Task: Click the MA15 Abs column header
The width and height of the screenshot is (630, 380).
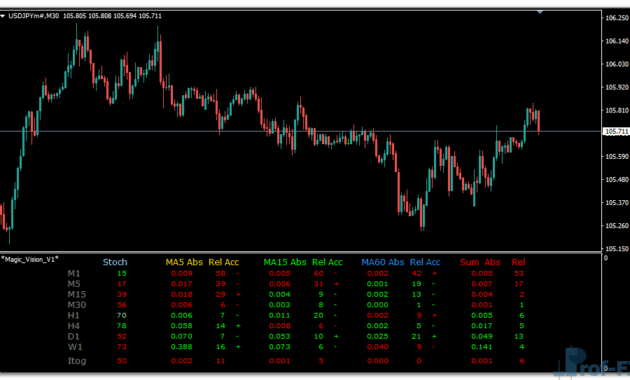Action: [x=285, y=262]
